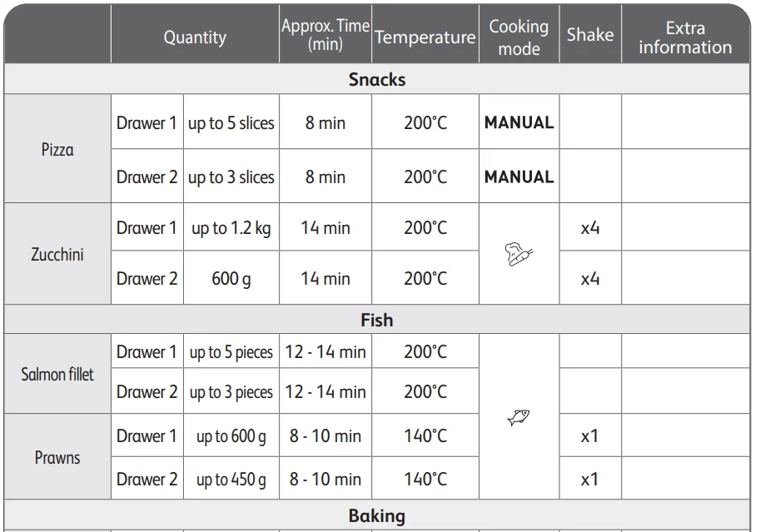This screenshot has height=532, width=760.
Task: Click the fish cooking mode icon
Action: [519, 416]
